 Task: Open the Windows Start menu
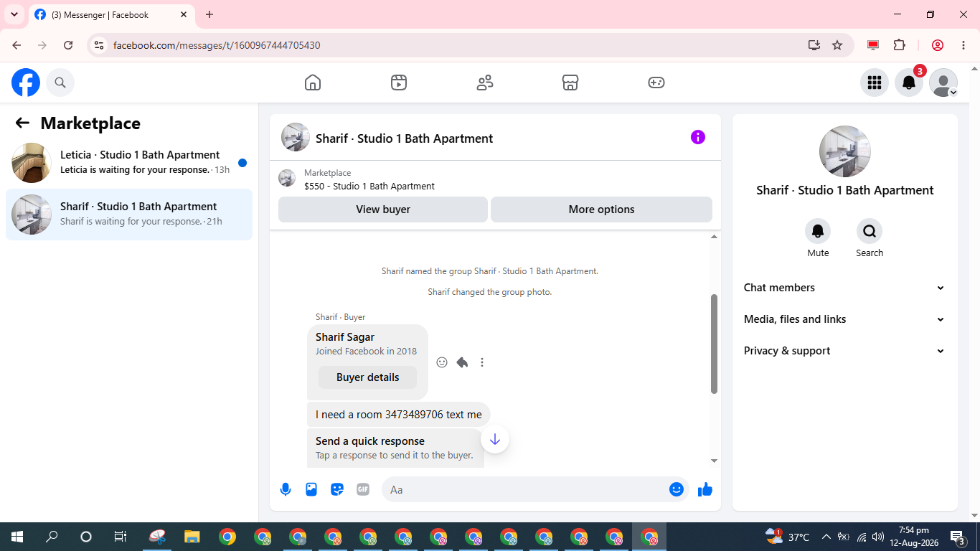[x=17, y=537]
